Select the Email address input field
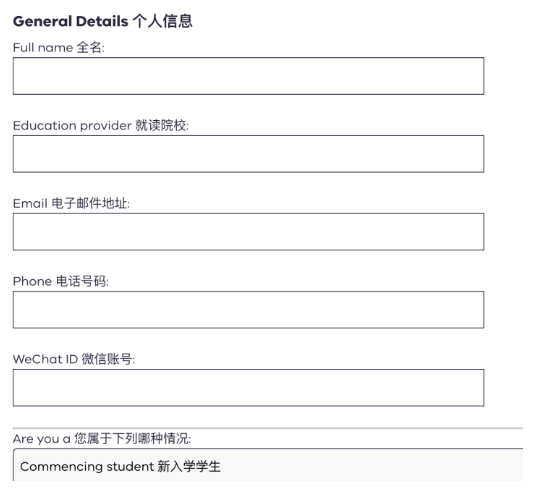541x492 pixels. click(248, 232)
